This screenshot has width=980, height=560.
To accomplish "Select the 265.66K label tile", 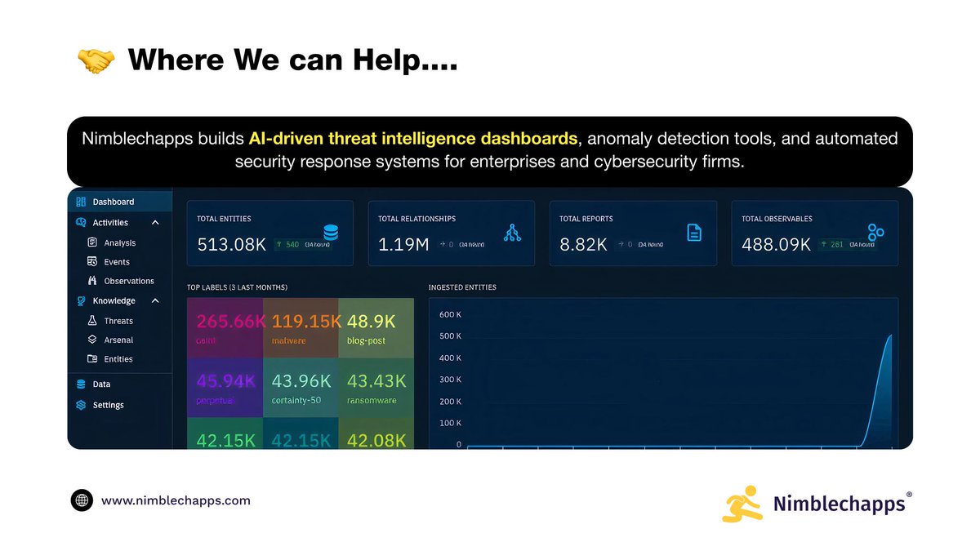I will (225, 328).
